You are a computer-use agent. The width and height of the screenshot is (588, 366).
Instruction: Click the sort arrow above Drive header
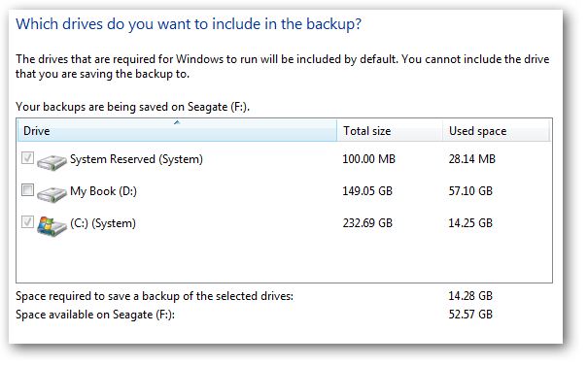(x=177, y=122)
